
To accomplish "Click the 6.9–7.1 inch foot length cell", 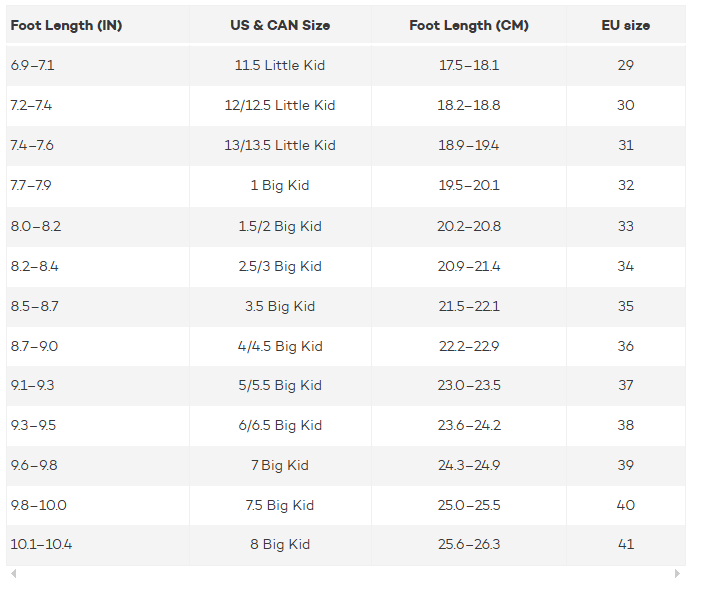I will 33,65.
